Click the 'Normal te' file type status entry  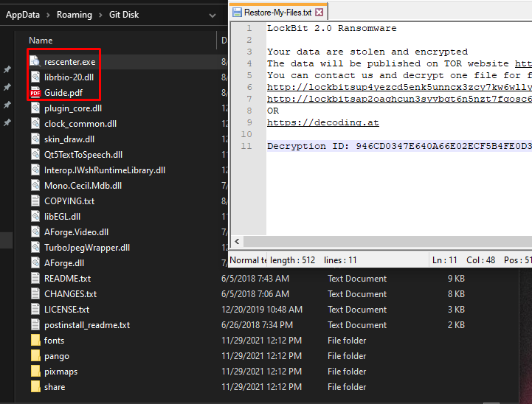(249, 260)
